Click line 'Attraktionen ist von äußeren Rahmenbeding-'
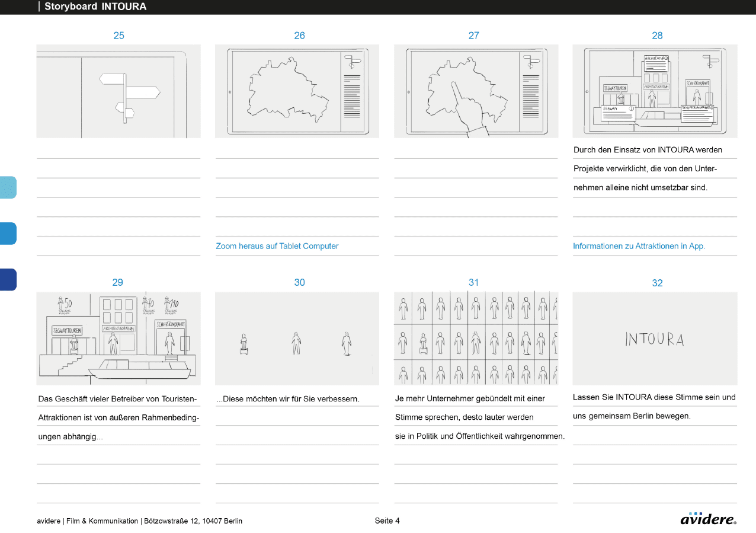This screenshot has width=756, height=533. [x=118, y=417]
